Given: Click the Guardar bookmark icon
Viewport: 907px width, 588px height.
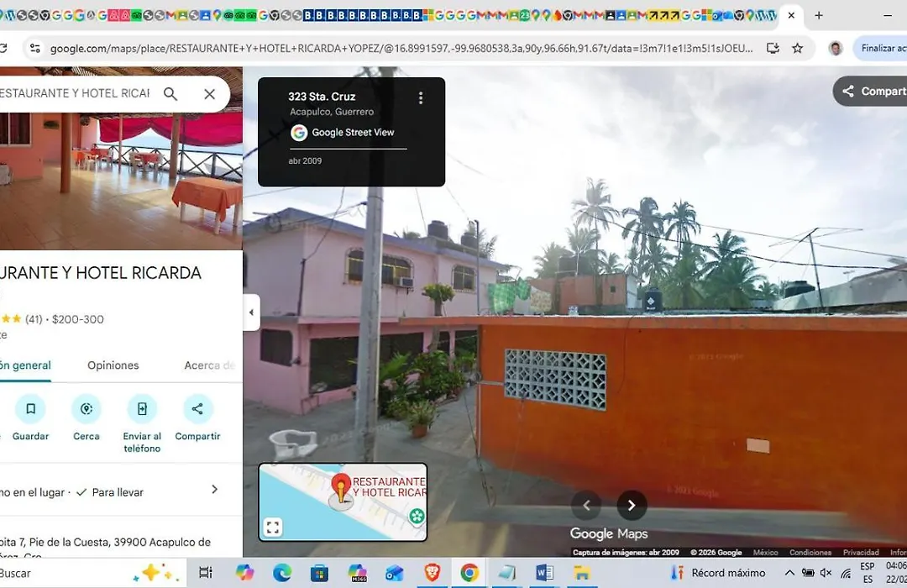Looking at the screenshot, I should point(31,408).
